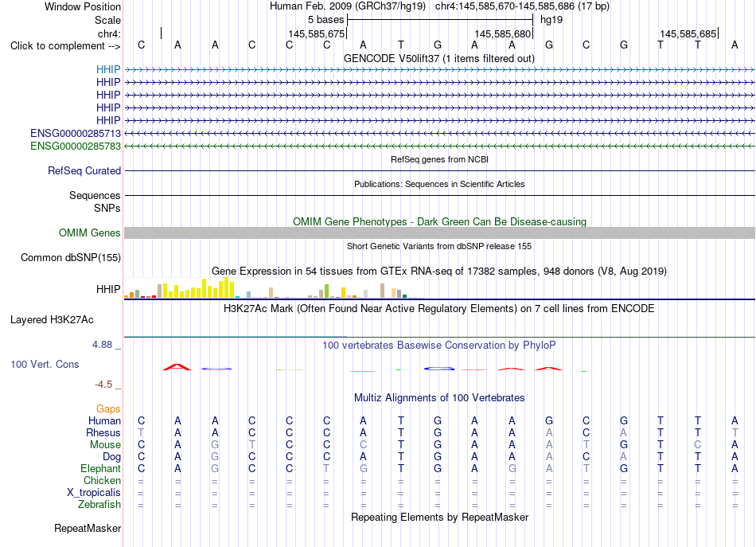Image resolution: width=756 pixels, height=547 pixels.
Task: Open 'Repeating Elements by RepeatMasker' track title
Action: tap(439, 517)
